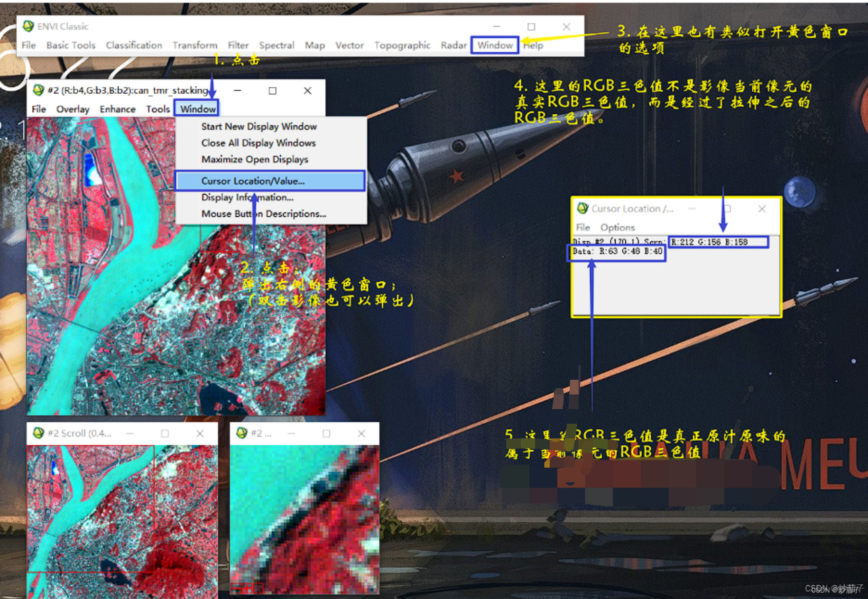The image size is (868, 599).
Task: Open the Basic Tools menu
Action: click(71, 45)
